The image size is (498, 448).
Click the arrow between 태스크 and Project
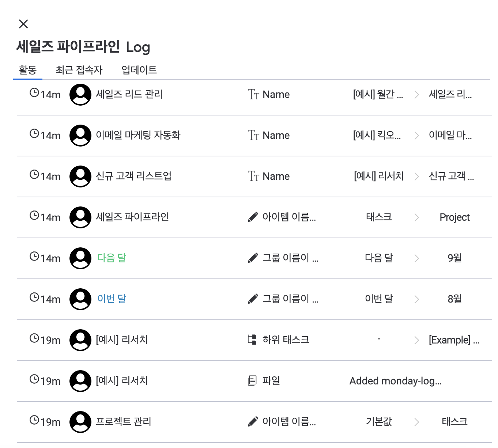point(416,218)
